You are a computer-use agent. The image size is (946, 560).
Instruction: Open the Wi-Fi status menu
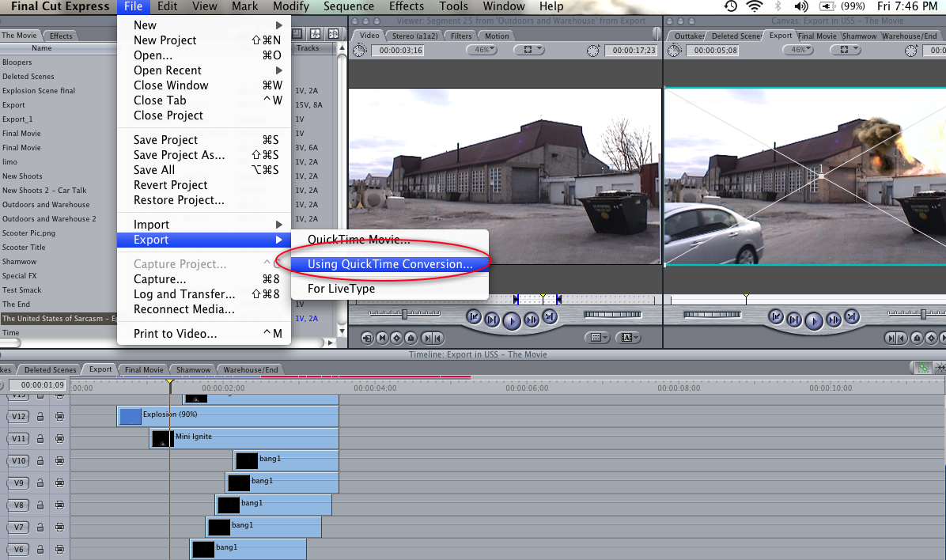(x=754, y=6)
